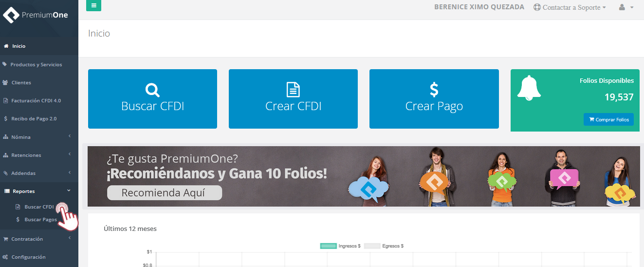Image resolution: width=644 pixels, height=267 pixels.
Task: Click the magnifier icon on the Buscar CFDI tile
Action: tap(152, 90)
